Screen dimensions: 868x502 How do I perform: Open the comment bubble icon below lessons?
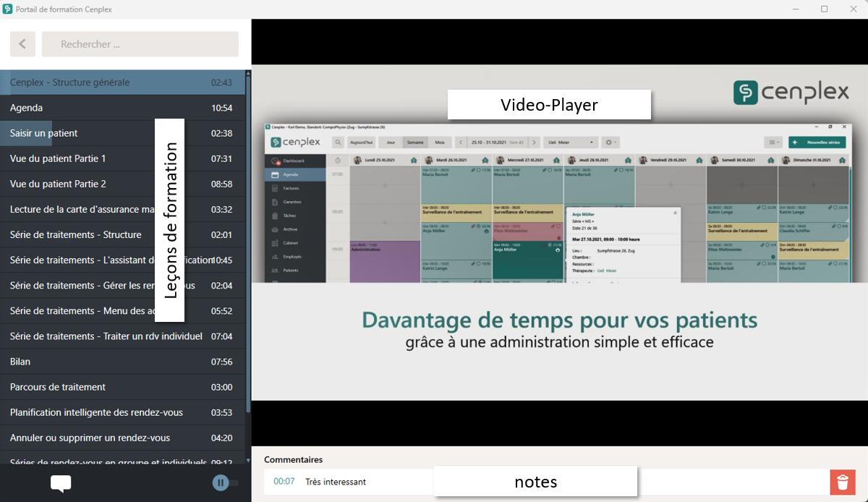(x=61, y=484)
